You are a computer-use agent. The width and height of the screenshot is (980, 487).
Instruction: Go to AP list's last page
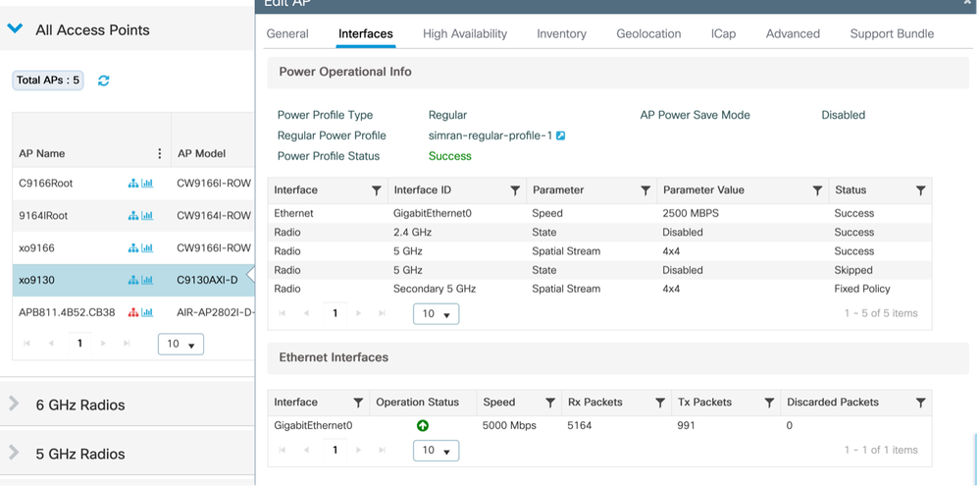click(127, 344)
